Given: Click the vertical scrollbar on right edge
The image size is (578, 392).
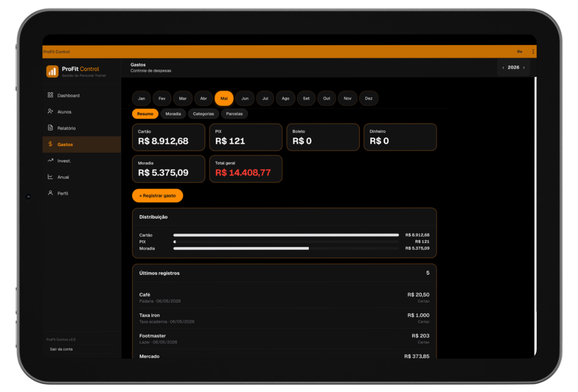Looking at the screenshot, I should pyautogui.click(x=535, y=217).
